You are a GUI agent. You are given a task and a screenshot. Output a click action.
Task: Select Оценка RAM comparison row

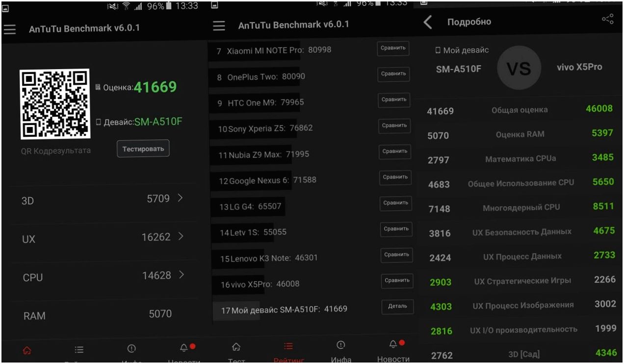(x=520, y=134)
